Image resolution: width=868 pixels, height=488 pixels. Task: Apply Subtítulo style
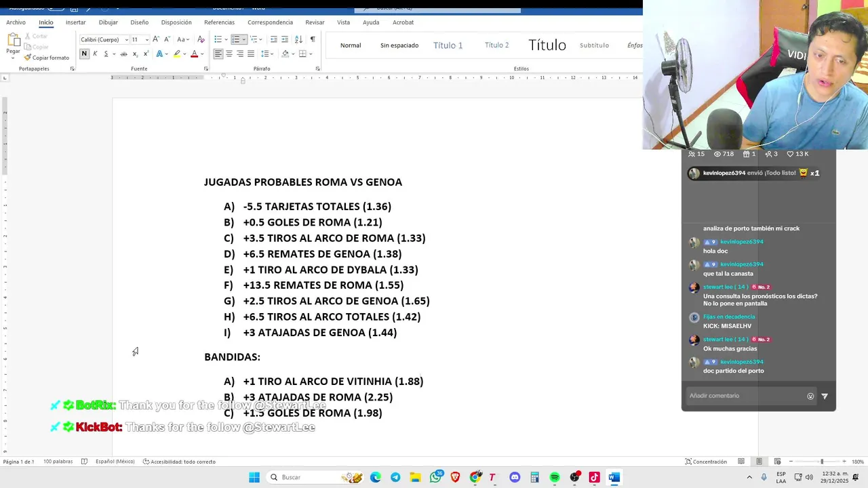tap(594, 45)
